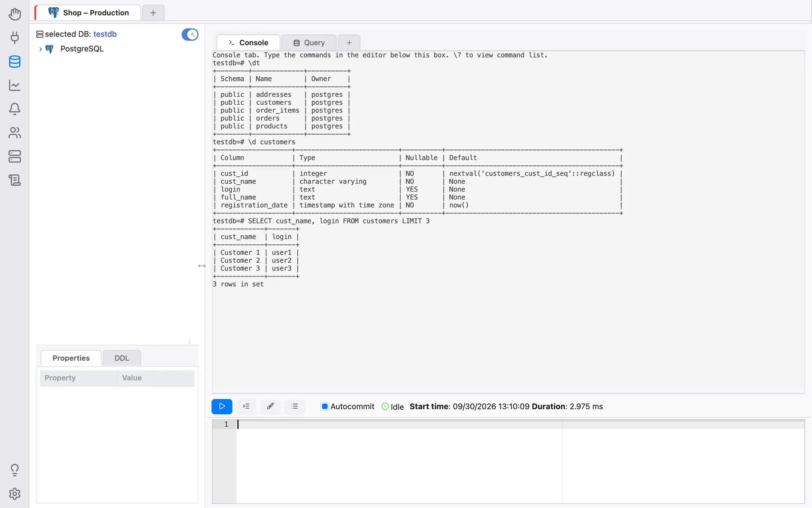Open the connections plug icon in sidebar
This screenshot has height=508, width=812.
[14, 37]
